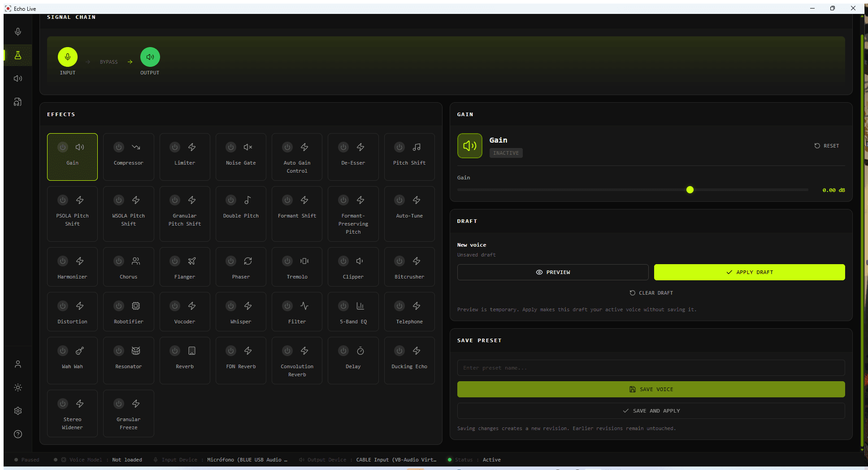Open the flask lab page in the sidebar
The height and width of the screenshot is (470, 868).
pyautogui.click(x=18, y=55)
